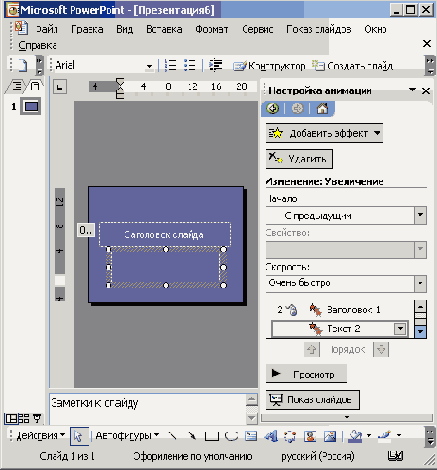Insert WordArt object

click(271, 436)
